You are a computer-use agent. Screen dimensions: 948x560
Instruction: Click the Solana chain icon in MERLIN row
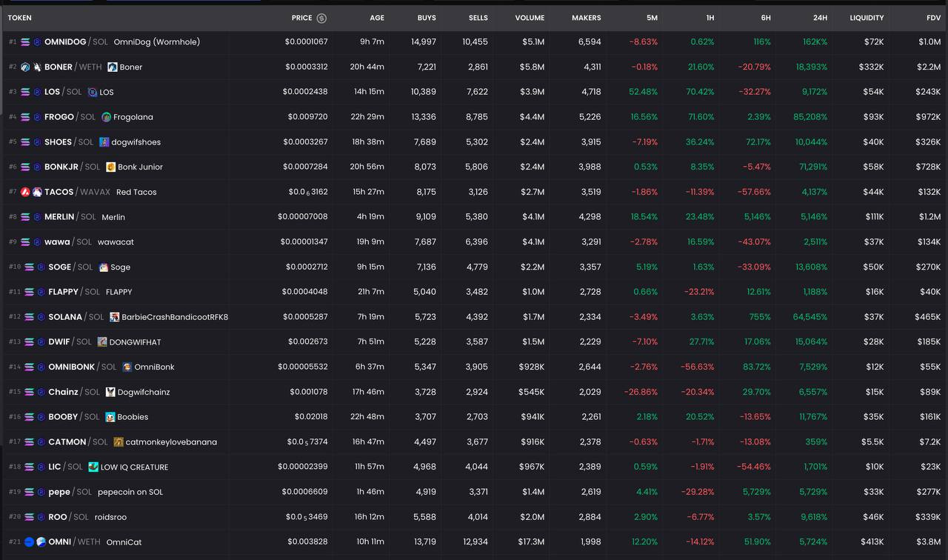pos(25,217)
